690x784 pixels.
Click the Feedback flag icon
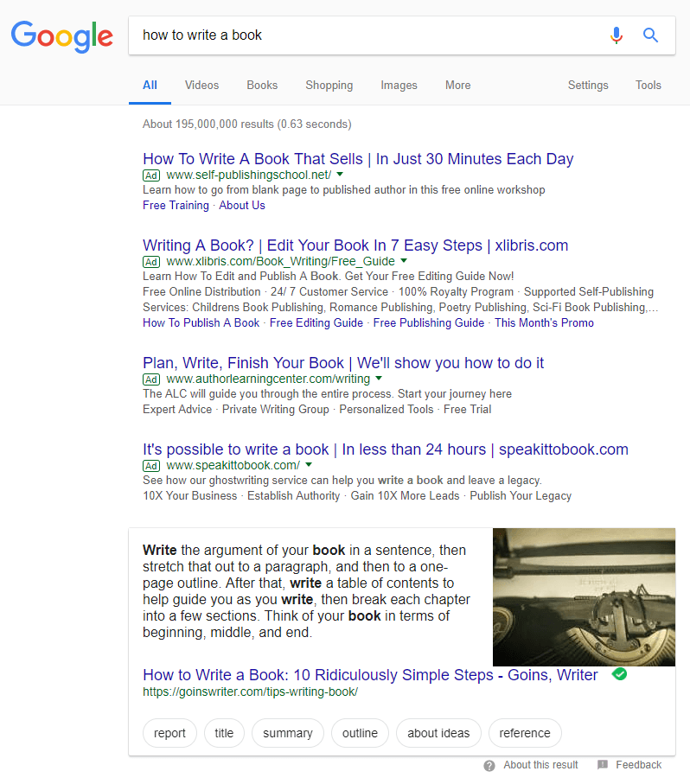click(x=603, y=765)
